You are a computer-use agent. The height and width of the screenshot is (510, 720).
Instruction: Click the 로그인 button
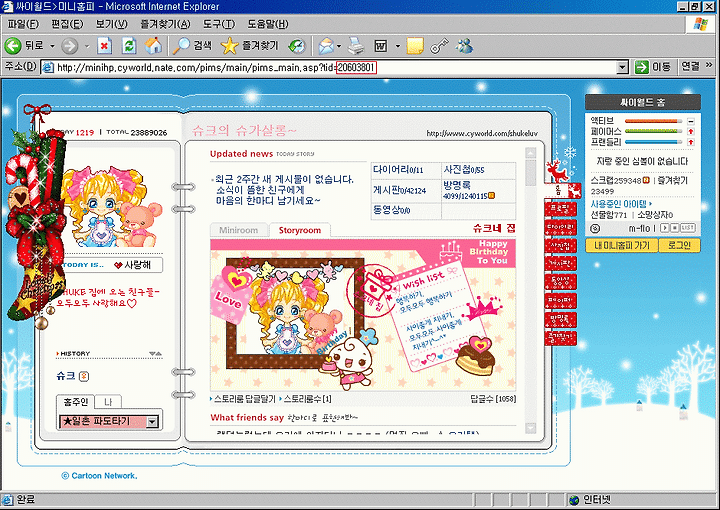tap(679, 245)
